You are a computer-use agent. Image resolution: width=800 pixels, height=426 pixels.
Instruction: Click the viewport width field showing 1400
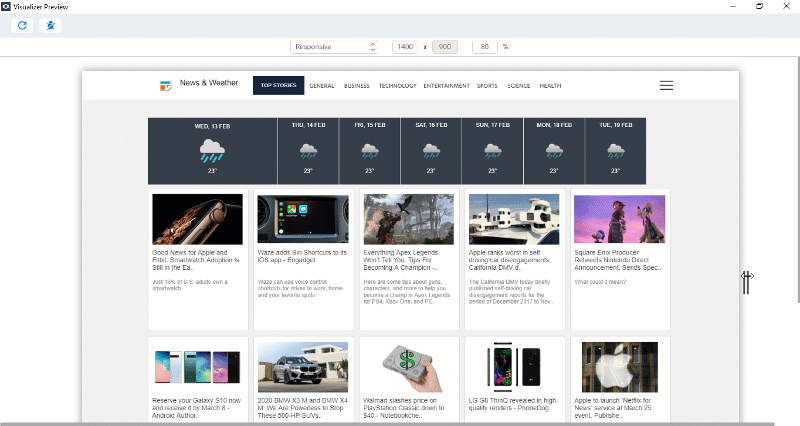(x=405, y=47)
